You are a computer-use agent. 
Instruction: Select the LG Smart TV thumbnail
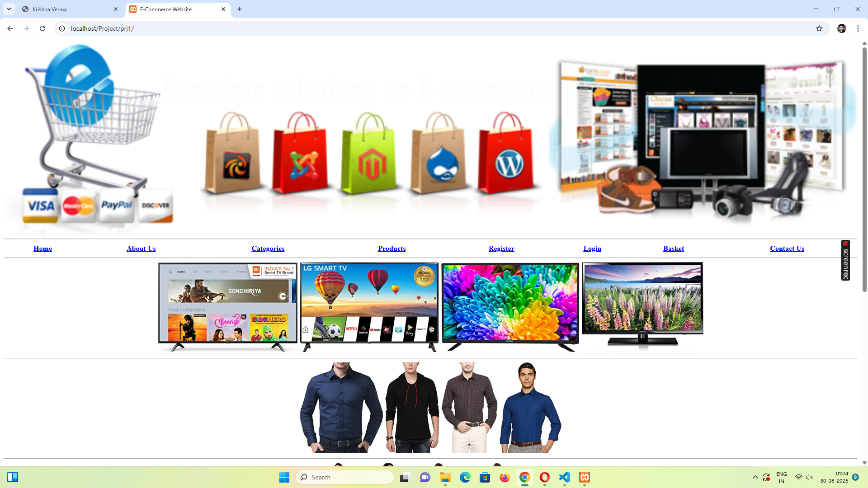[369, 307]
